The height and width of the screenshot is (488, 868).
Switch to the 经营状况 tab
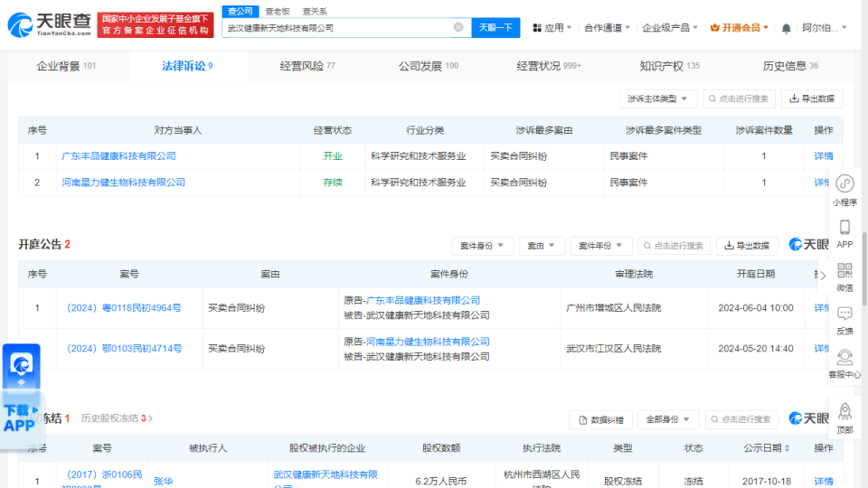(549, 66)
